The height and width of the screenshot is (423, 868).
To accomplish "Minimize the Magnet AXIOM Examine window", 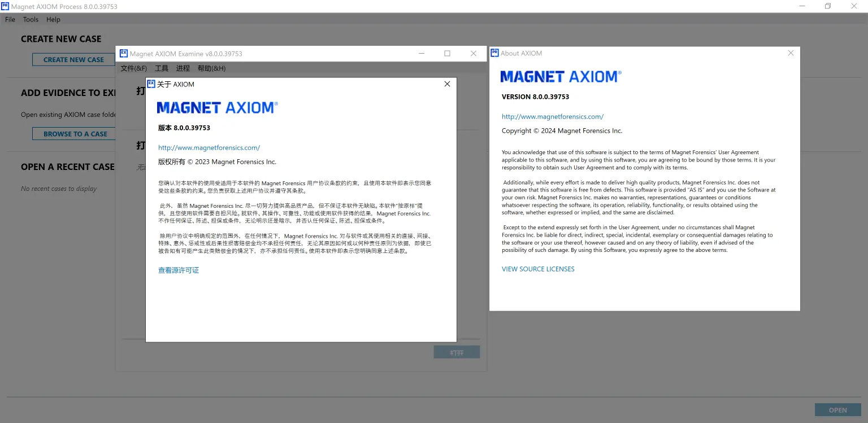I will point(422,54).
